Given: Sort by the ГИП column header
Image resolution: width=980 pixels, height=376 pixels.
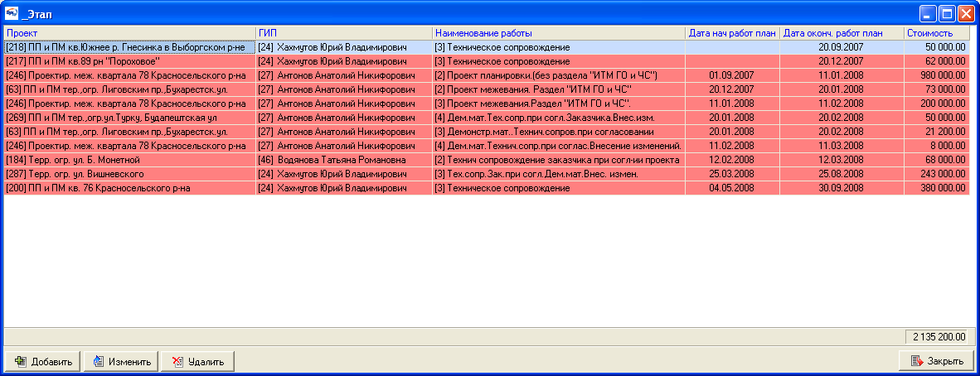Looking at the screenshot, I should pyautogui.click(x=344, y=33).
